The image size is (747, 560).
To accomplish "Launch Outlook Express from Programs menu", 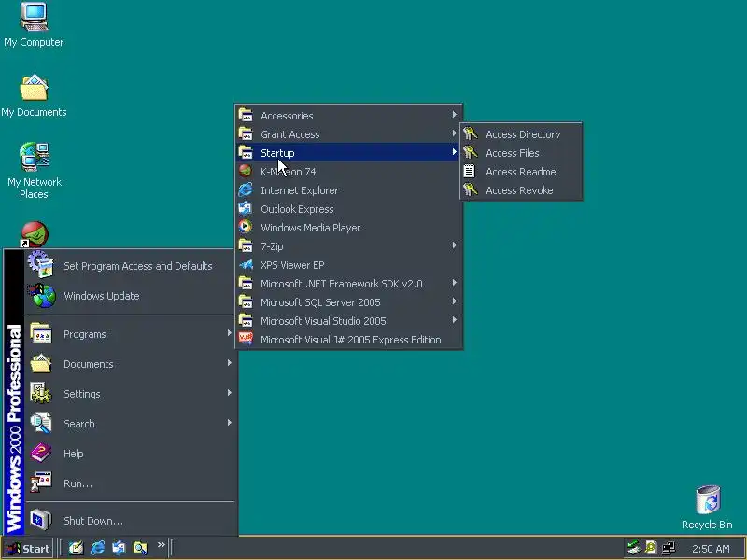I will click(348, 208).
